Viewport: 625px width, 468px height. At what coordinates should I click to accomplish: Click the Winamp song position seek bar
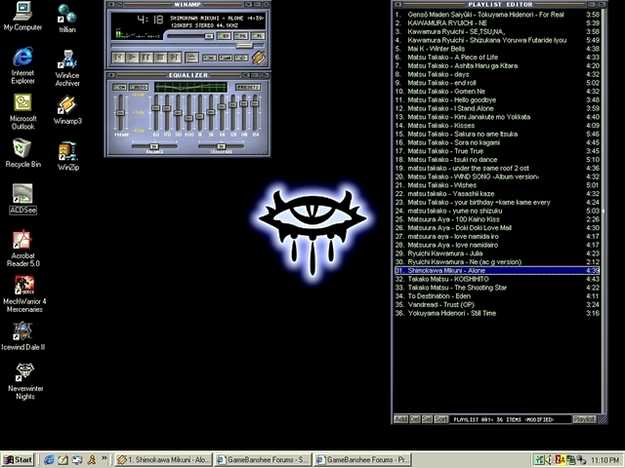pos(187,46)
